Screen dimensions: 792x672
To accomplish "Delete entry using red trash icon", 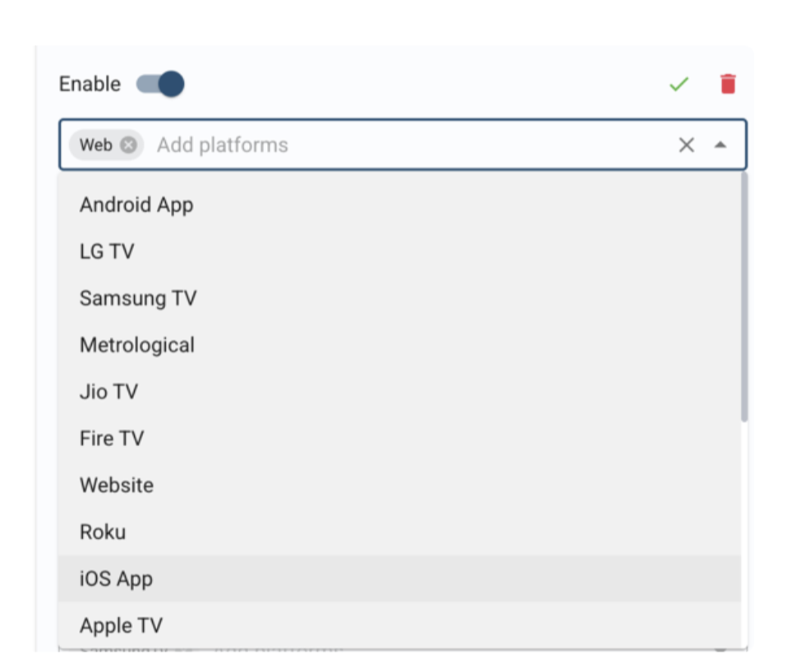I will [x=728, y=84].
